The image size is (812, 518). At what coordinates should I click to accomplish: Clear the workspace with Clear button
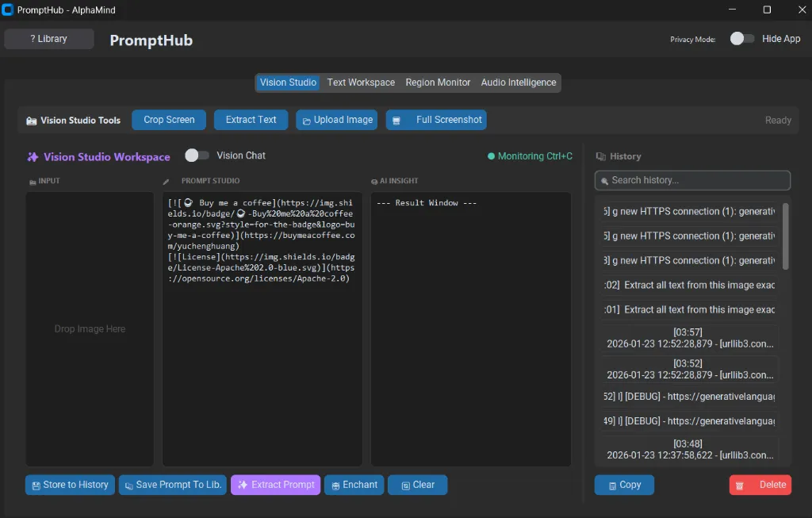tap(417, 485)
